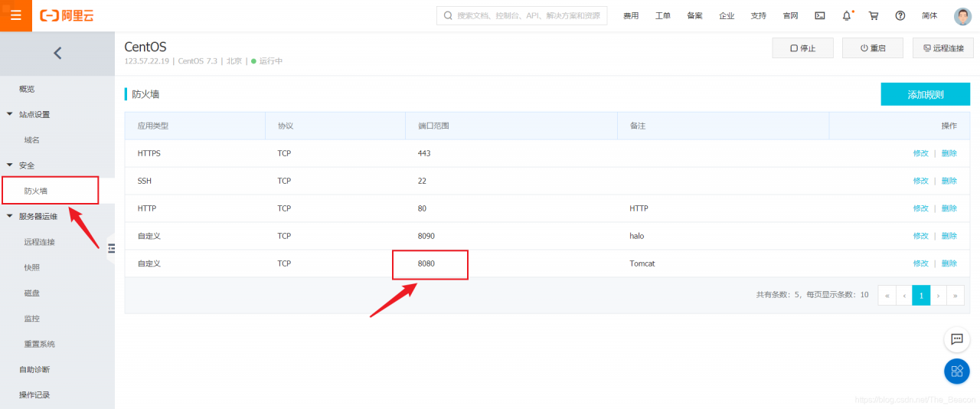Go back using the sidebar chevron

click(57, 53)
